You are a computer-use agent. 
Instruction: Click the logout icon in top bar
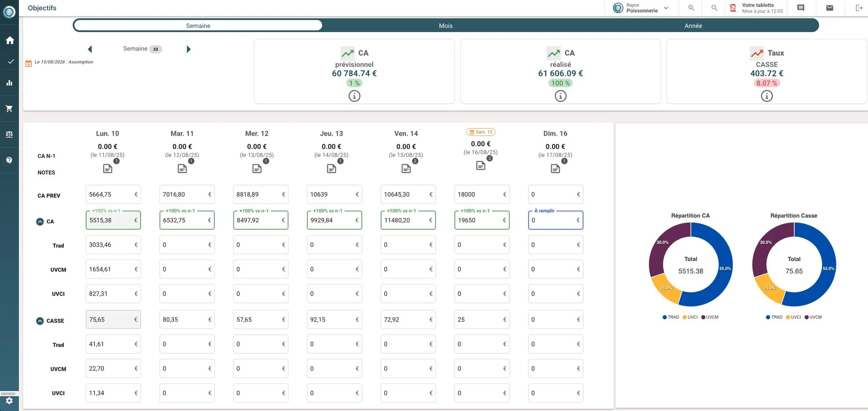[x=859, y=8]
